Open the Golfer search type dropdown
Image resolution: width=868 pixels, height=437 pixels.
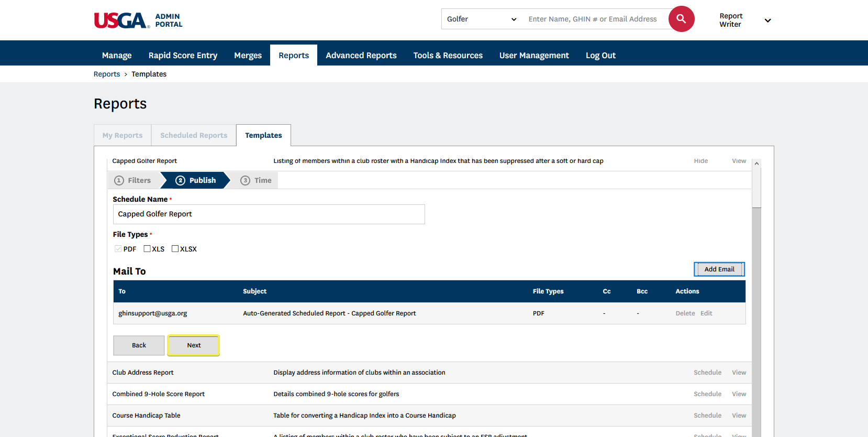click(x=481, y=19)
